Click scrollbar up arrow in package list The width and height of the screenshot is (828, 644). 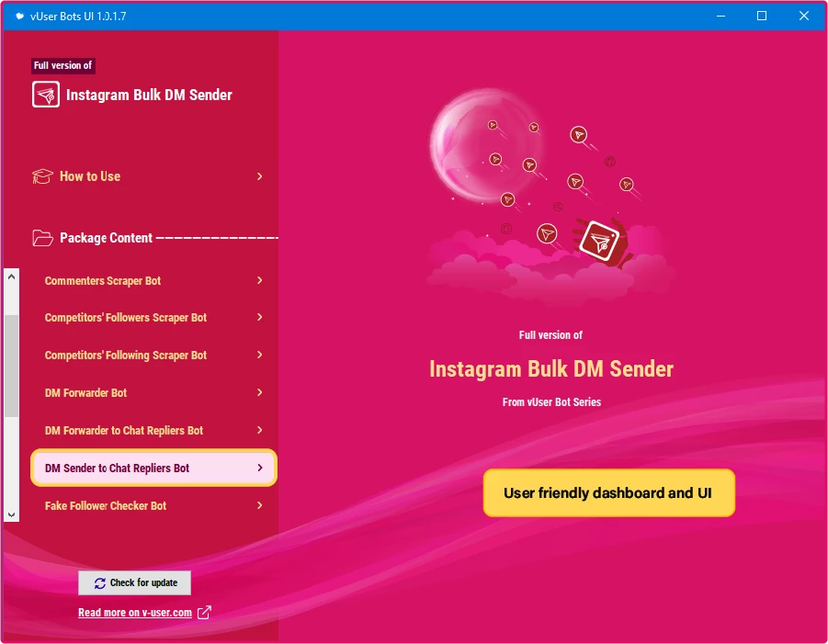tap(12, 277)
